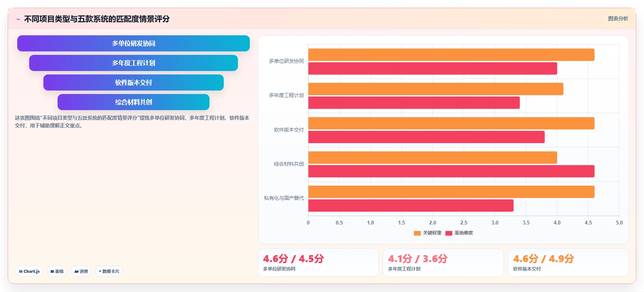Click the 综合材料共创 y-axis label
The image size is (644, 292).
click(x=289, y=164)
